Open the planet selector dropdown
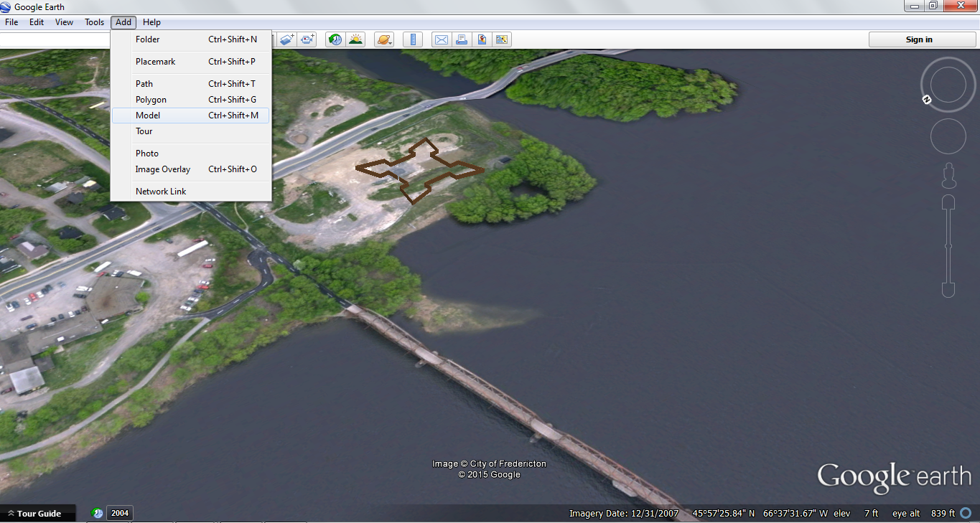 click(384, 39)
